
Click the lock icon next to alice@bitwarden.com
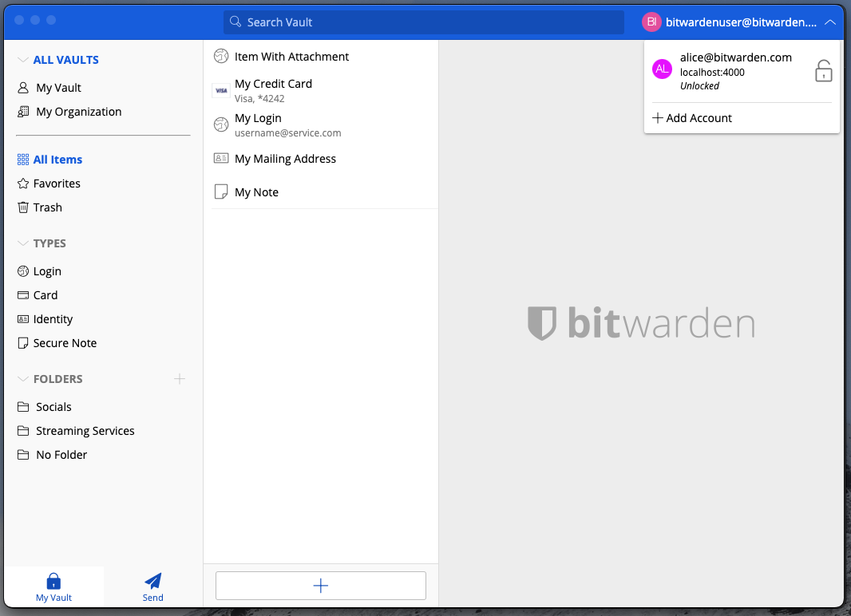click(823, 70)
